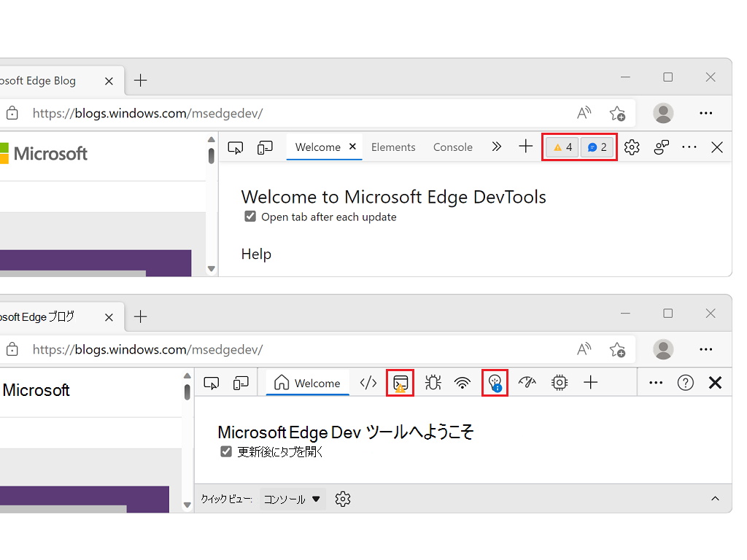Open Elements tool code-brackets icon
747x560 pixels.
(368, 382)
